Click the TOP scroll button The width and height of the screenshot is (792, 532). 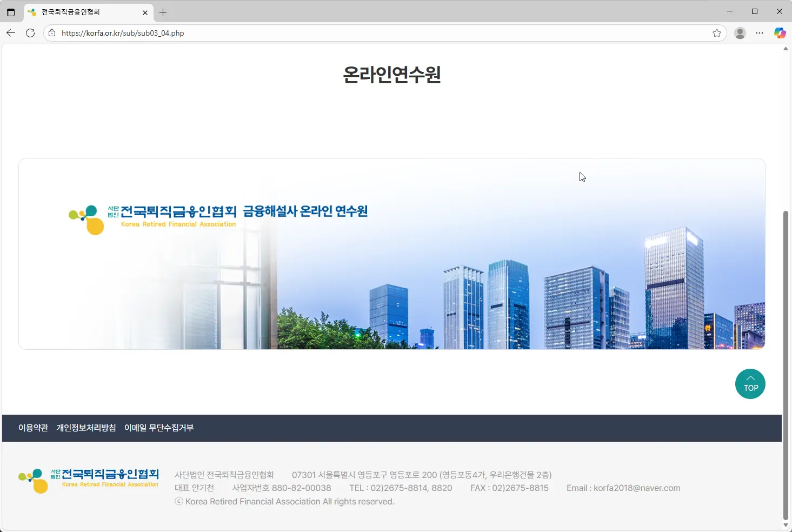click(x=750, y=384)
